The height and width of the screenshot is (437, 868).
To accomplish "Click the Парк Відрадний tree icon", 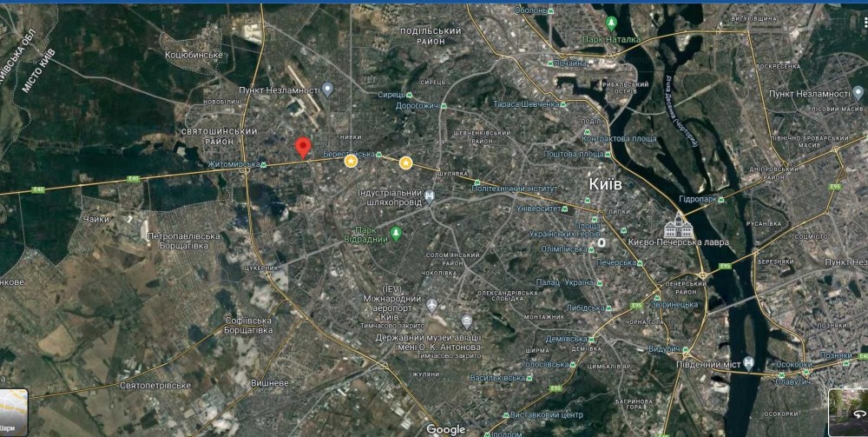I will tap(395, 234).
